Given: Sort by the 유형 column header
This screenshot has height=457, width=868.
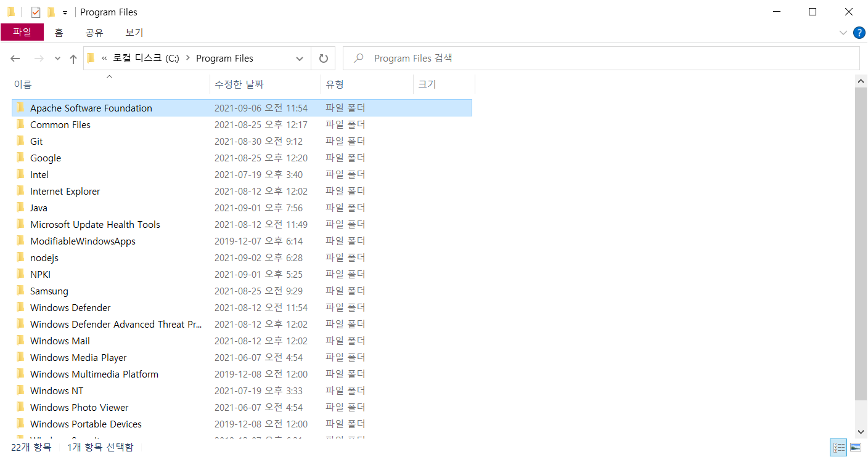Looking at the screenshot, I should (x=367, y=84).
